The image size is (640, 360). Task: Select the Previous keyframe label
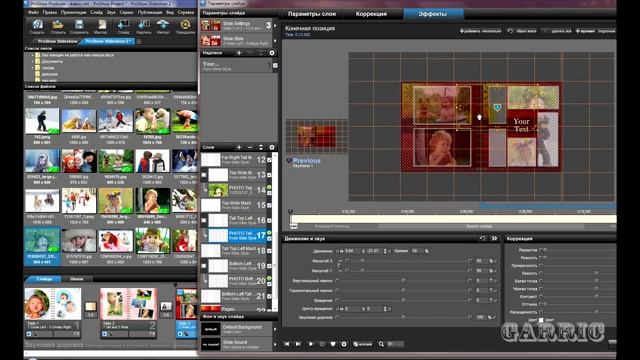tap(307, 161)
